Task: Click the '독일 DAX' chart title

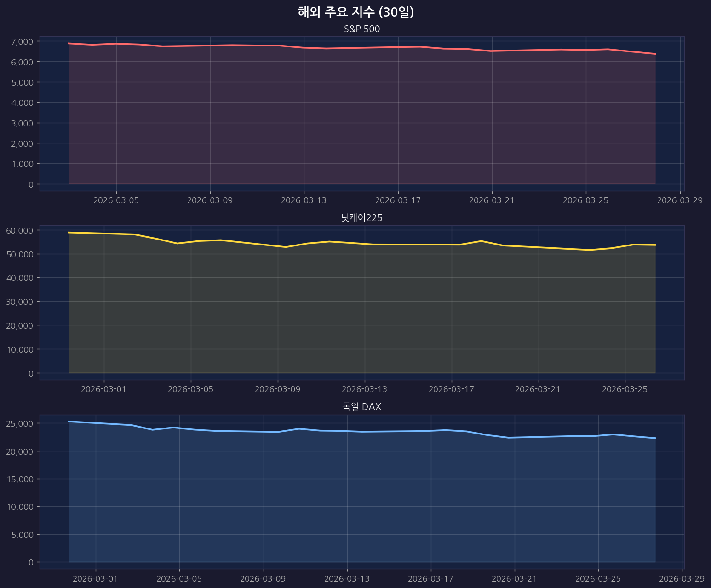Action: point(362,407)
